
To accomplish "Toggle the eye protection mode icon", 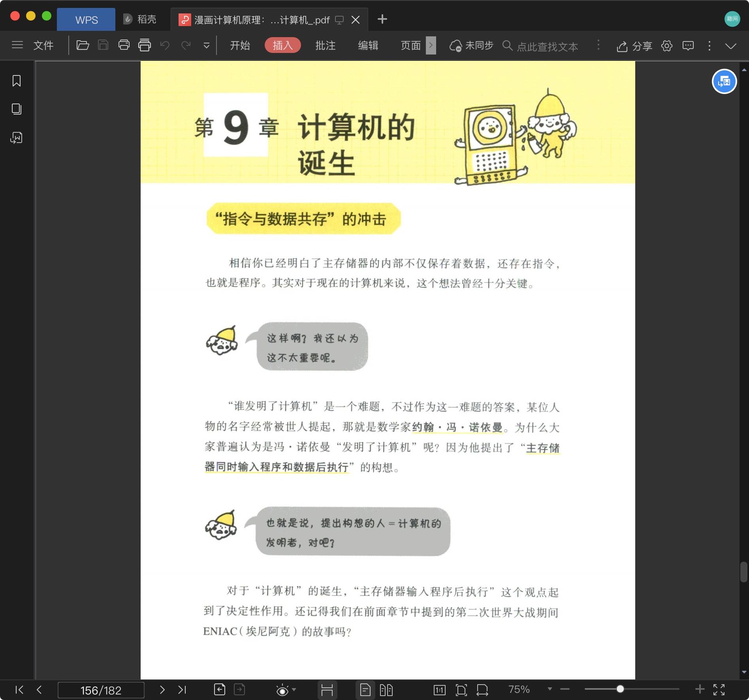I will 282,690.
